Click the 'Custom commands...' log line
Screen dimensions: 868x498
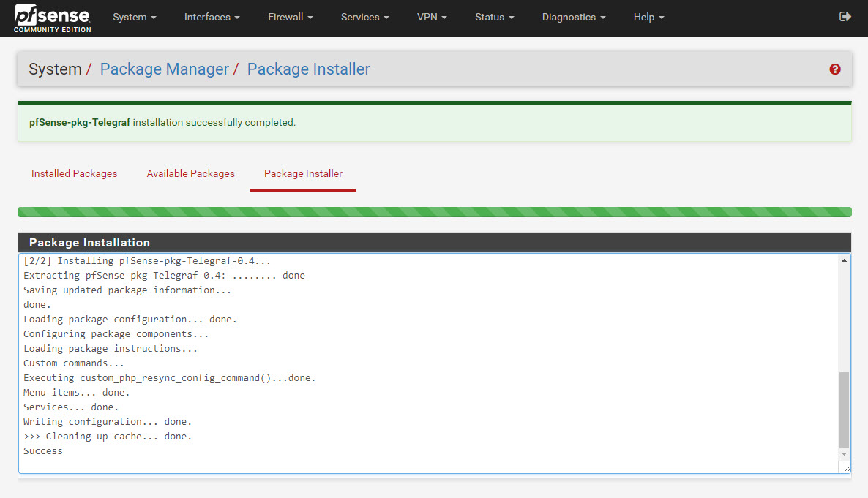pos(74,363)
